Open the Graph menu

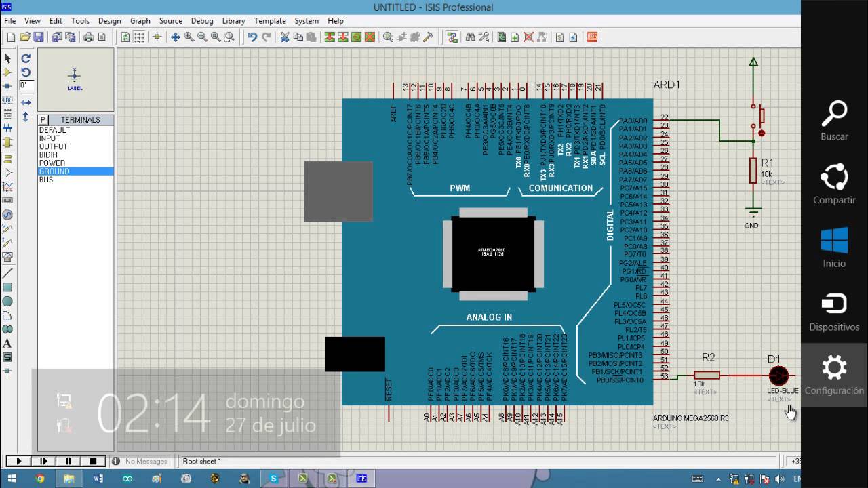pos(140,21)
